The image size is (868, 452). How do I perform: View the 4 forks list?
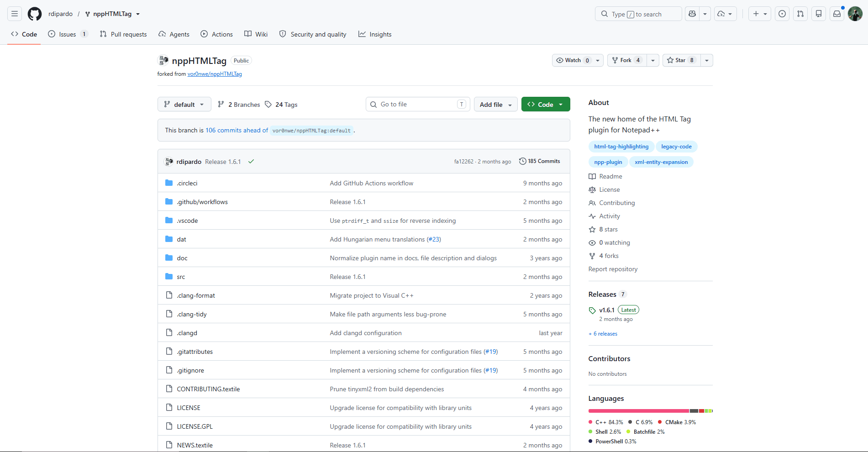(x=604, y=256)
